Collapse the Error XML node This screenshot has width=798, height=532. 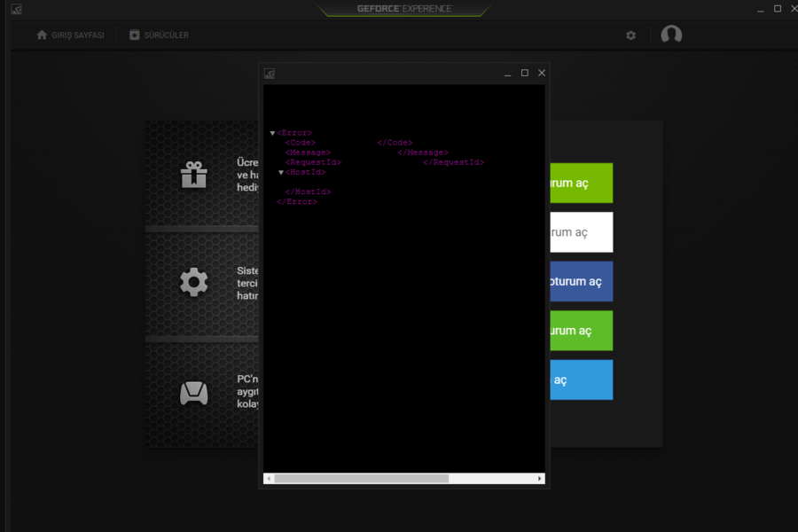[273, 133]
